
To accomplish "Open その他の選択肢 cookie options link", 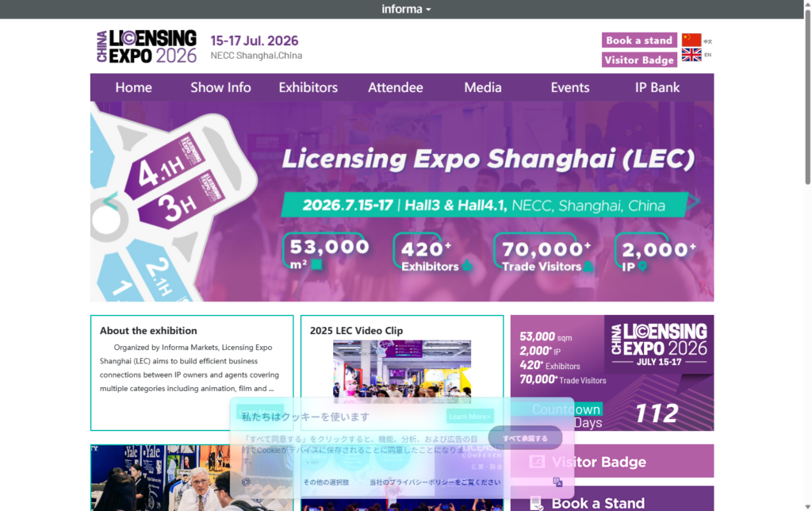I will [325, 482].
